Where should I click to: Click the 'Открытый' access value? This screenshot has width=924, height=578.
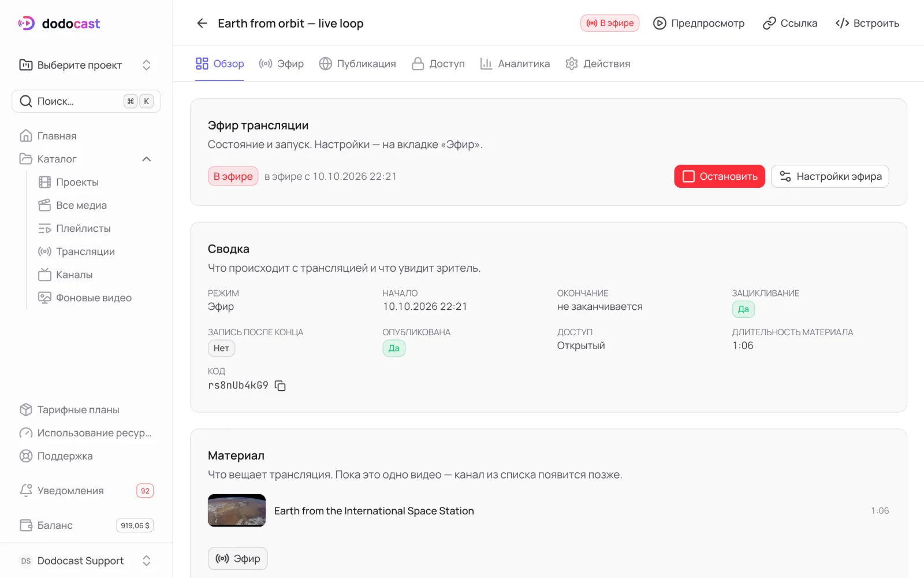click(581, 346)
